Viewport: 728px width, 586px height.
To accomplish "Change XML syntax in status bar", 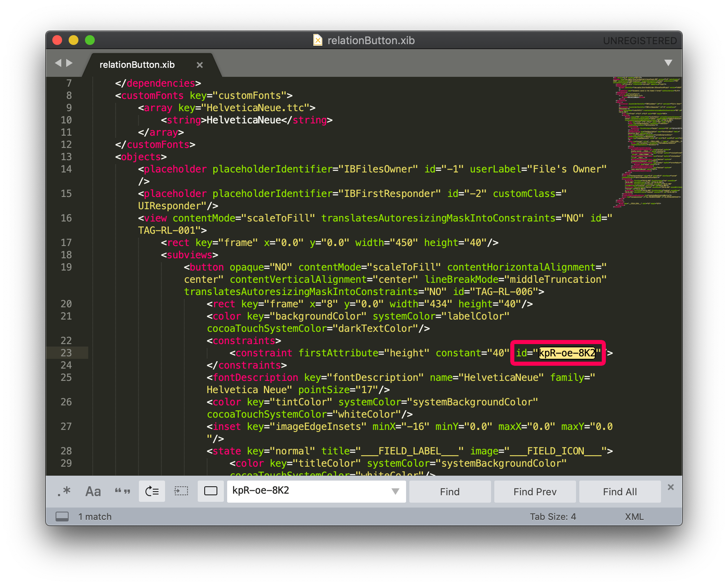I will click(634, 517).
